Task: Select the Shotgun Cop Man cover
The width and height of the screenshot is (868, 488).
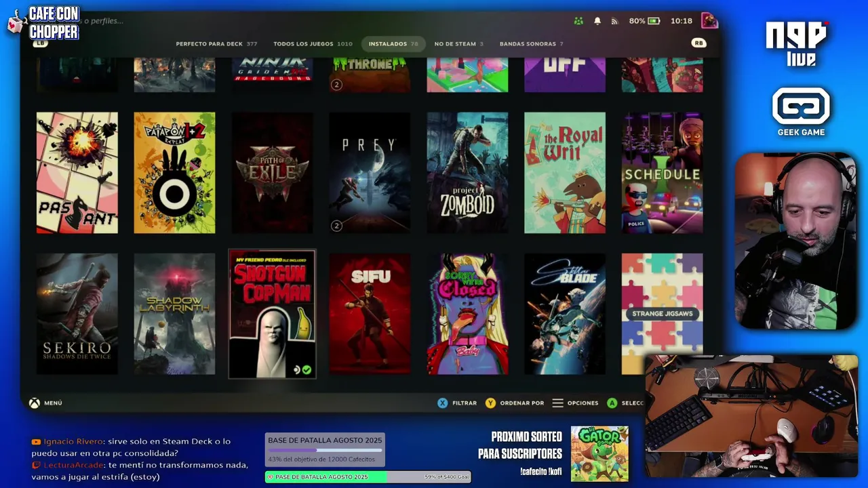Action: [x=272, y=314]
